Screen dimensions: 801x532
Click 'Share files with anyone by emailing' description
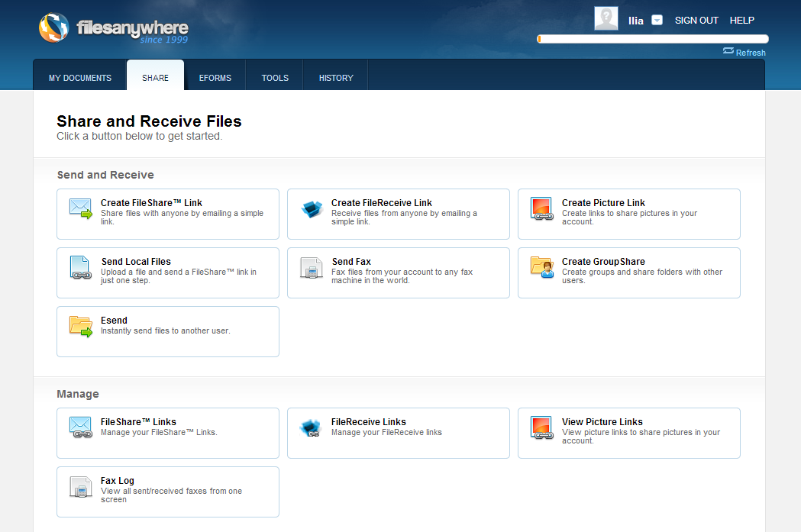(x=182, y=218)
